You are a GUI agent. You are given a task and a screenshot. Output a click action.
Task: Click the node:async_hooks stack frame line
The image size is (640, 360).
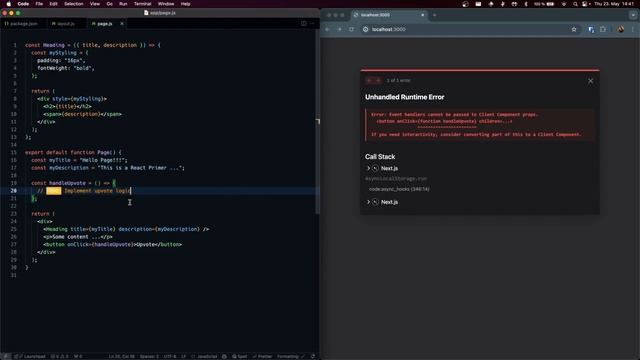click(399, 189)
